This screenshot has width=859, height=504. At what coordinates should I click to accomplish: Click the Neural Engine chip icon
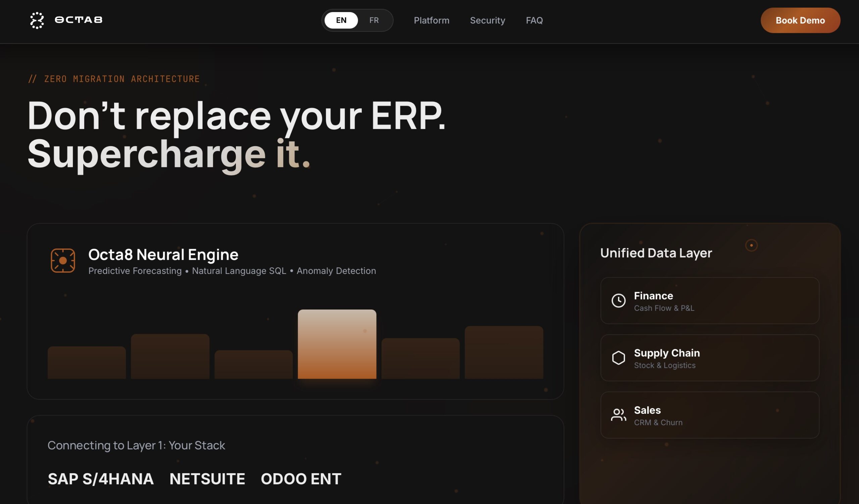coord(63,261)
